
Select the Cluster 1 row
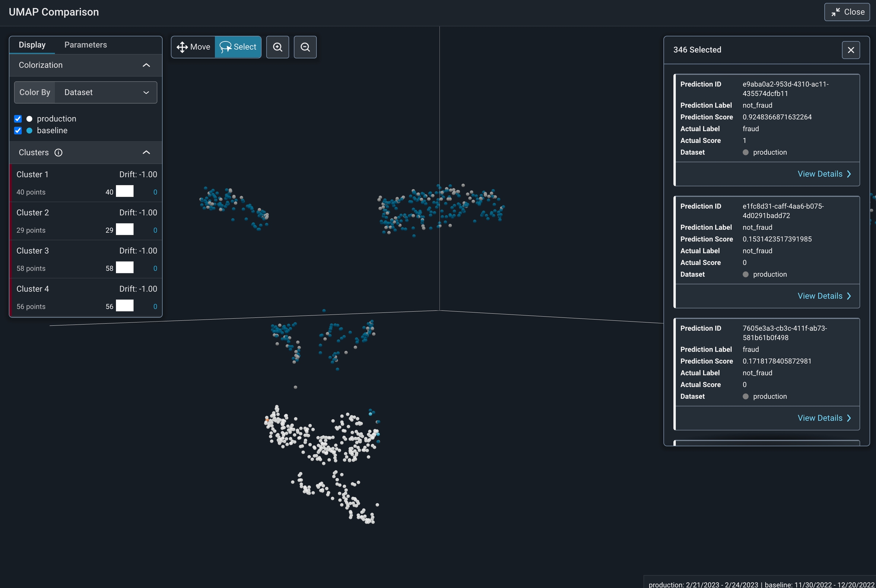click(x=86, y=183)
